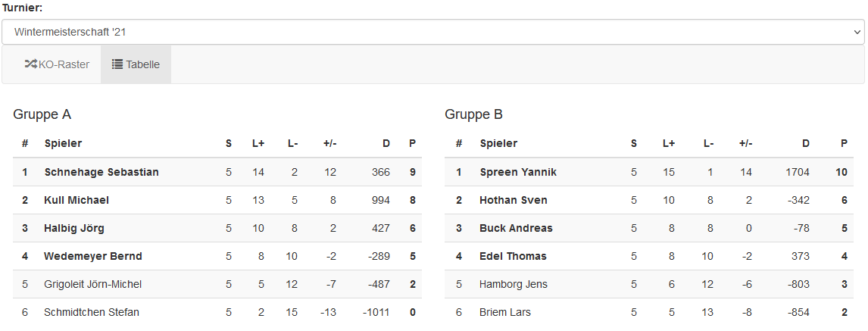Screen dimensions: 868x331
Task: Open the Turnier dropdown selector
Action: [x=432, y=33]
